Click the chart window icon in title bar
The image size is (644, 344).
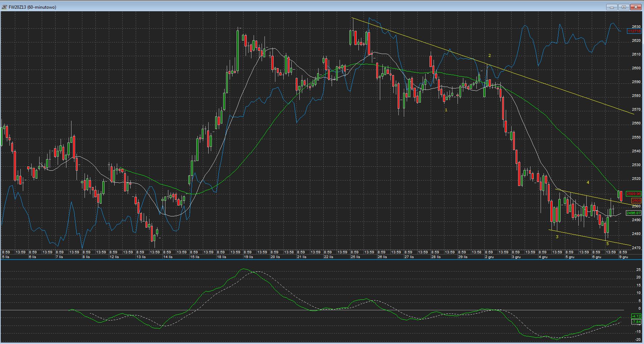4,7
